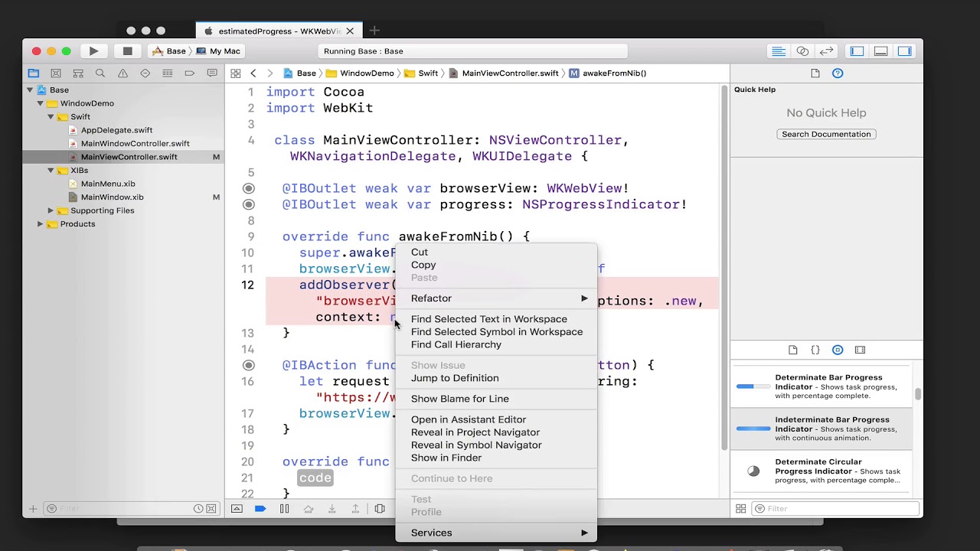Open the Services submenu

[495, 533]
